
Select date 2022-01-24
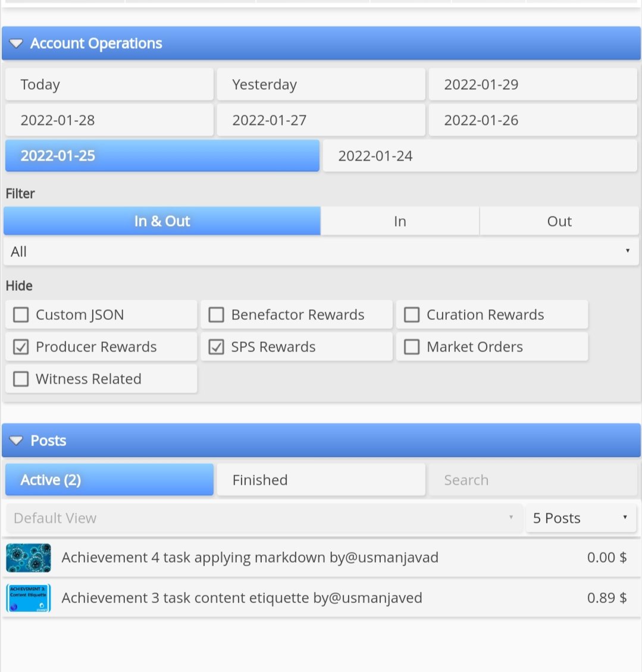480,156
